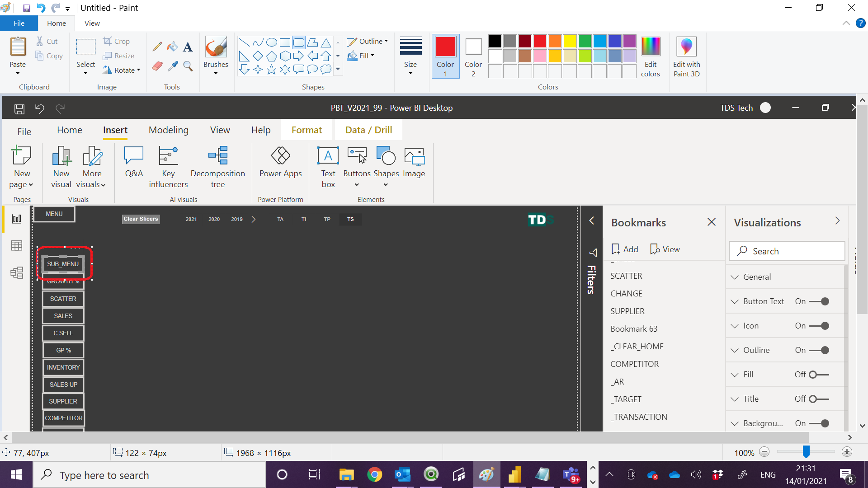The image size is (868, 488).
Task: Click the Clear Slicers button
Action: (141, 219)
